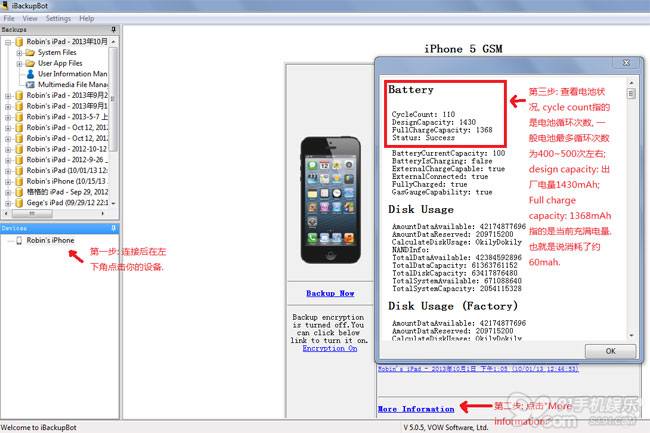Open the Help menu
The image size is (650, 433).
point(87,19)
